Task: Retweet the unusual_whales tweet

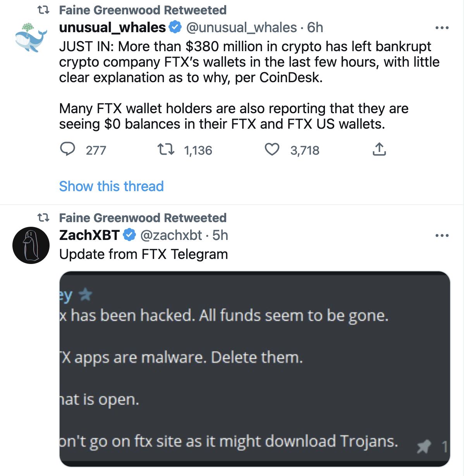Action: click(166, 149)
